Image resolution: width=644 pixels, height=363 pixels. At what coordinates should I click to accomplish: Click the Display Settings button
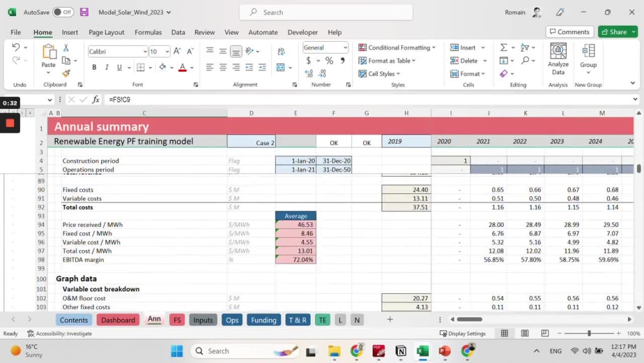tap(462, 333)
